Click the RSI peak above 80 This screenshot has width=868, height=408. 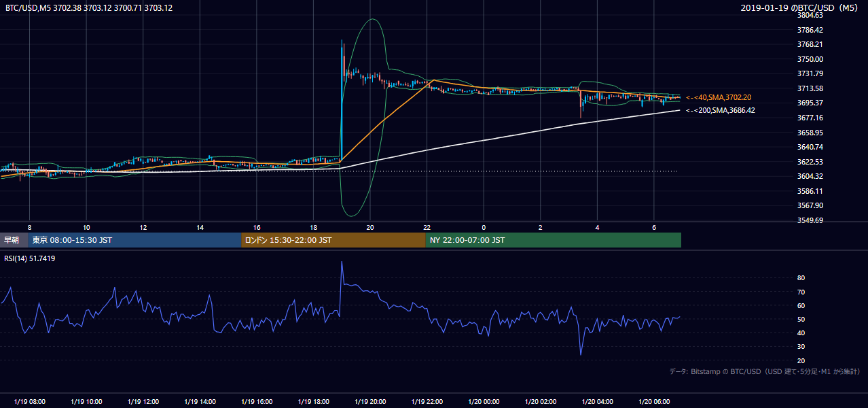click(x=342, y=262)
